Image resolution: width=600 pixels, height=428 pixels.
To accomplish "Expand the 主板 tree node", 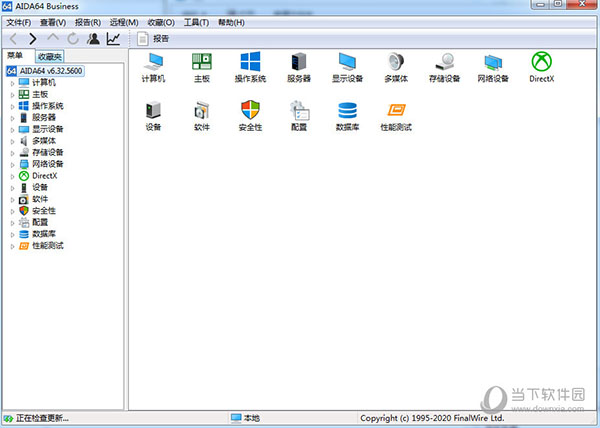I will (12, 95).
